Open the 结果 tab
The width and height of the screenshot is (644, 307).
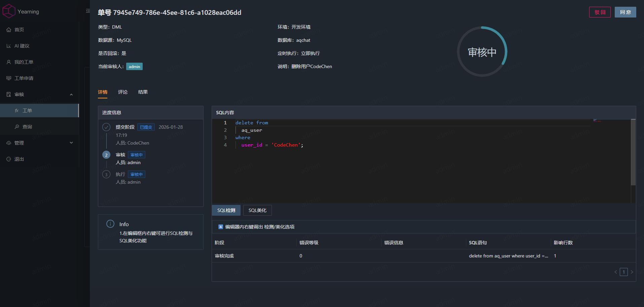pos(143,92)
